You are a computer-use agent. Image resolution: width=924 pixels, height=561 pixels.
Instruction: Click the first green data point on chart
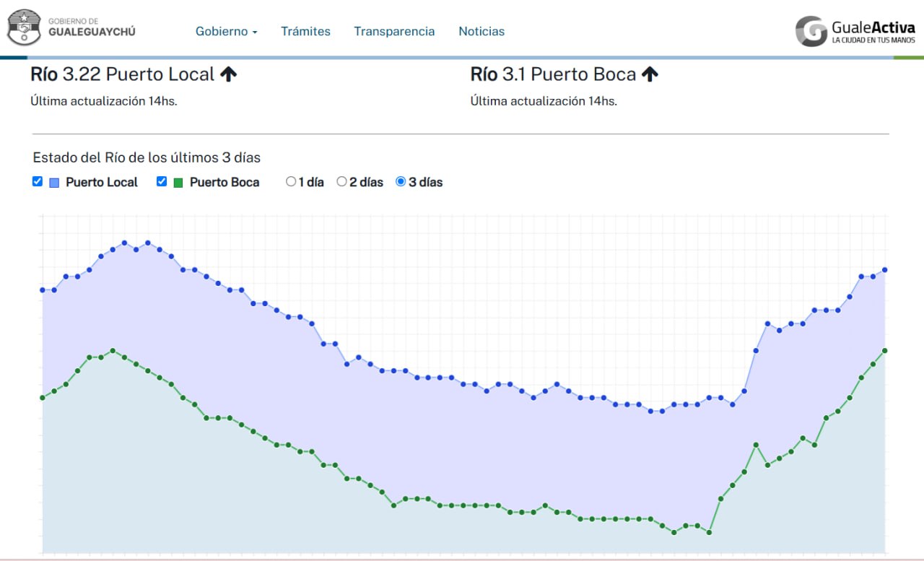point(43,398)
